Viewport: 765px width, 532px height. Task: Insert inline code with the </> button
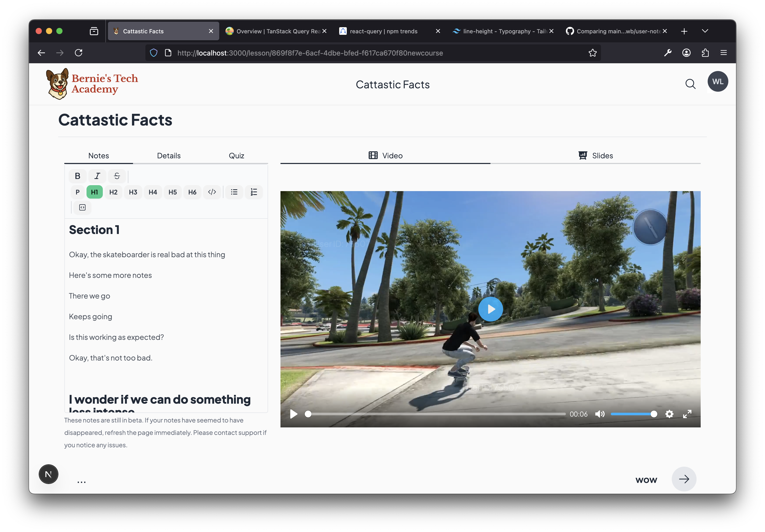coord(212,192)
